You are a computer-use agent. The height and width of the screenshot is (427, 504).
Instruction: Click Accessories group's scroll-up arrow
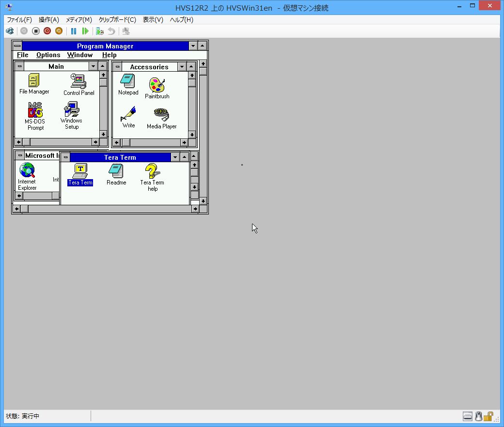pyautogui.click(x=192, y=76)
